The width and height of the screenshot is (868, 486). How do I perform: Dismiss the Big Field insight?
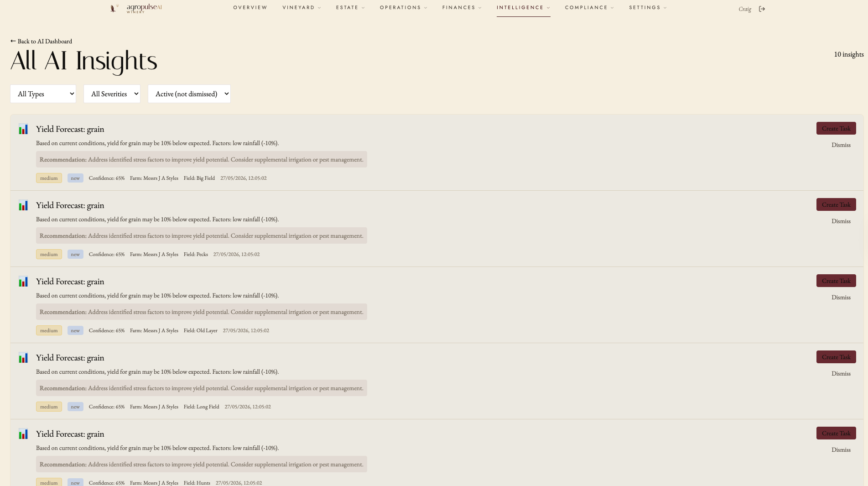(841, 145)
